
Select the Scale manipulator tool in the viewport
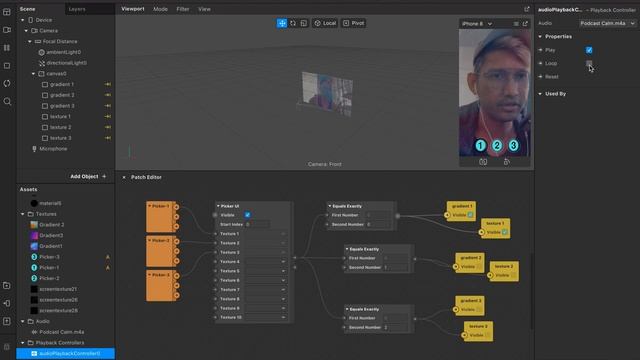click(x=304, y=23)
